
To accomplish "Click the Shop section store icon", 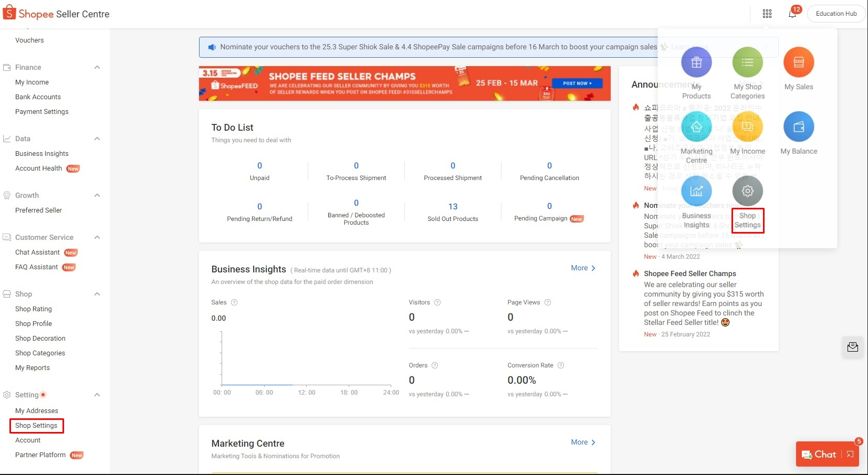I will pyautogui.click(x=7, y=294).
